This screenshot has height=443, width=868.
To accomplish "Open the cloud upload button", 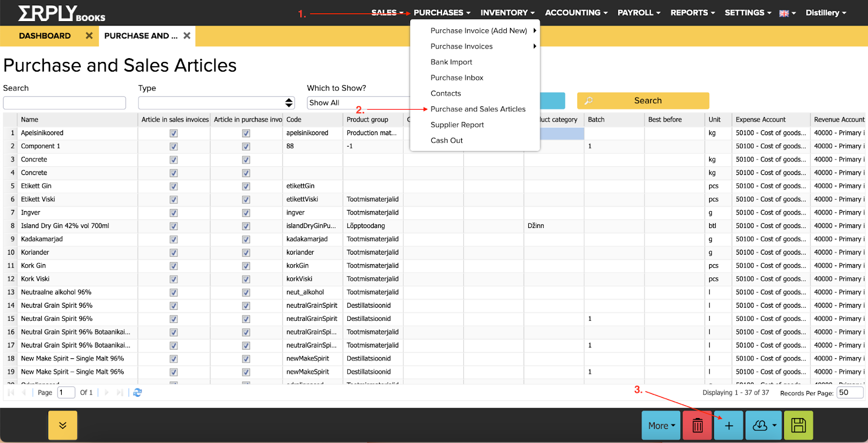I will click(763, 426).
